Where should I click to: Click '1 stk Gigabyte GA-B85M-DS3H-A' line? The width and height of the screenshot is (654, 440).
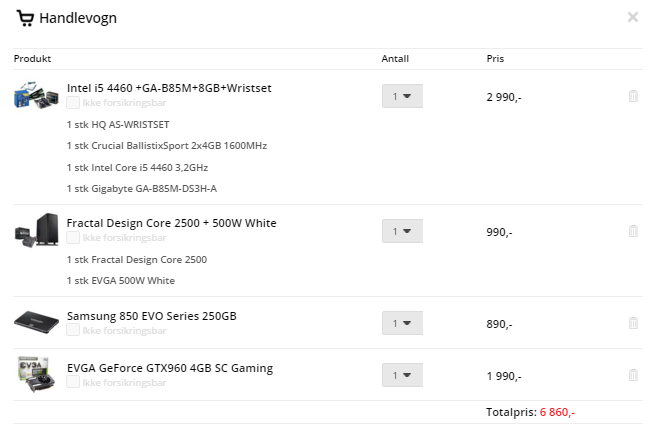point(142,189)
